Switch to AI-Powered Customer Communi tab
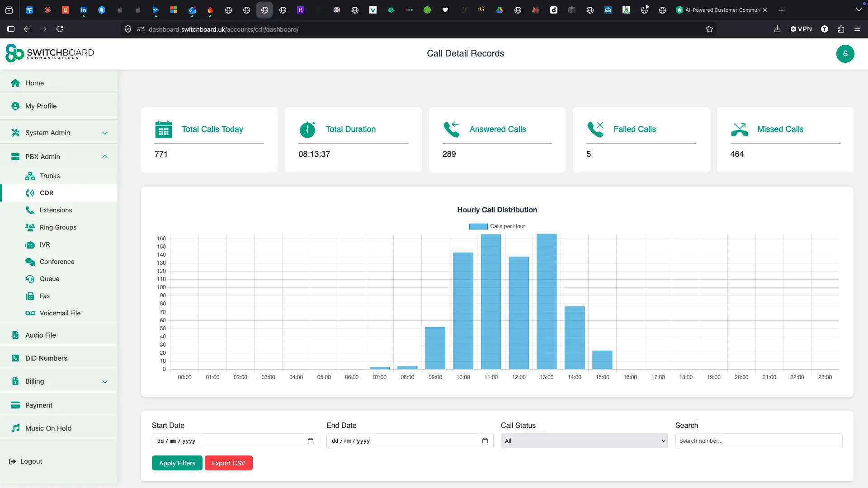 tap(722, 10)
